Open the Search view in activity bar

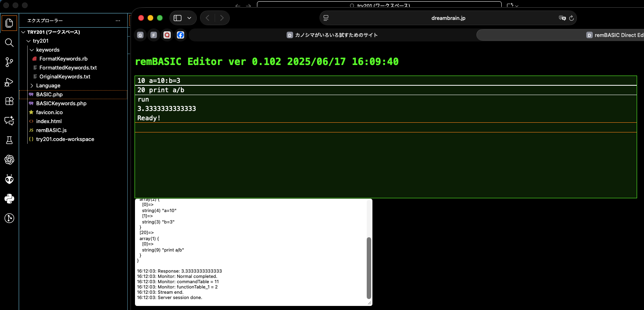pos(9,43)
